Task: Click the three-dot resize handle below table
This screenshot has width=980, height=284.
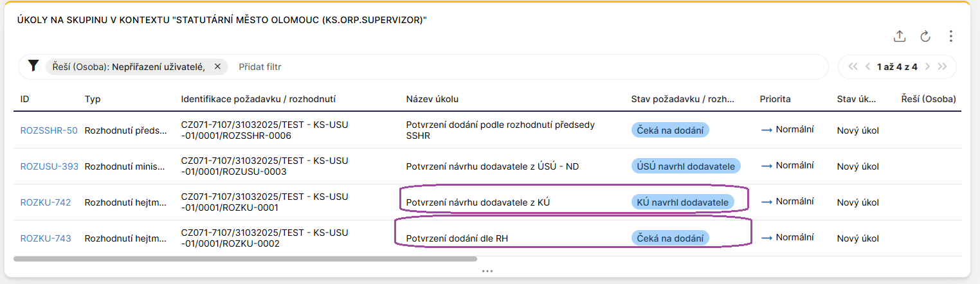Action: pyautogui.click(x=487, y=271)
